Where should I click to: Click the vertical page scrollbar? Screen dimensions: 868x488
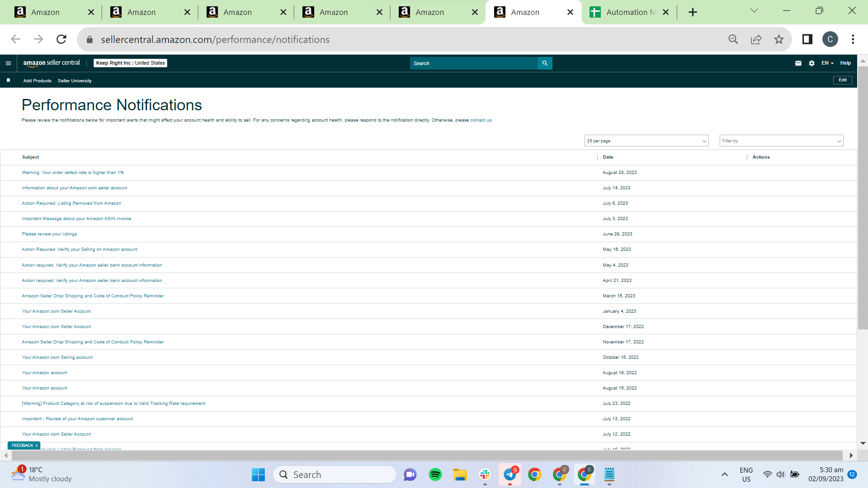point(863,198)
